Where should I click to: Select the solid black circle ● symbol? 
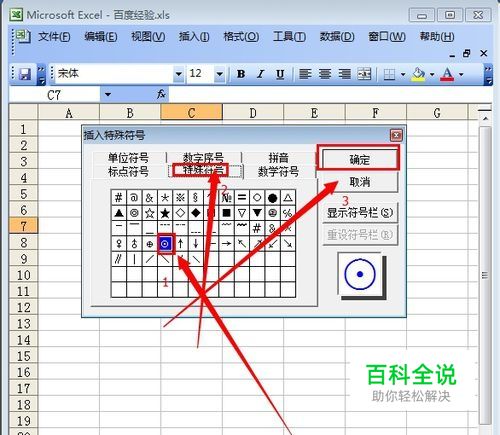(272, 198)
